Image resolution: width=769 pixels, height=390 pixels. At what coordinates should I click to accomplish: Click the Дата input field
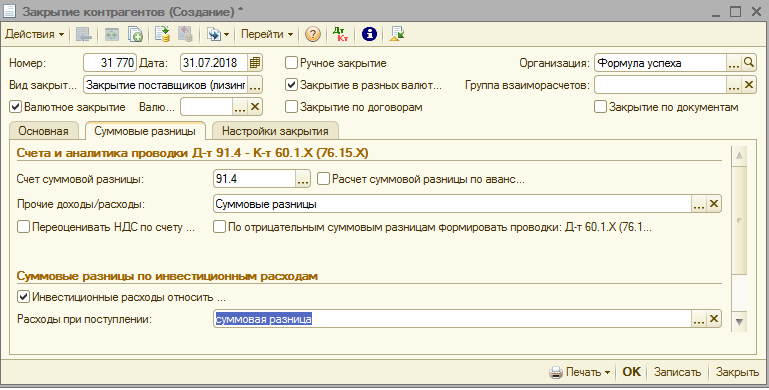tap(214, 63)
